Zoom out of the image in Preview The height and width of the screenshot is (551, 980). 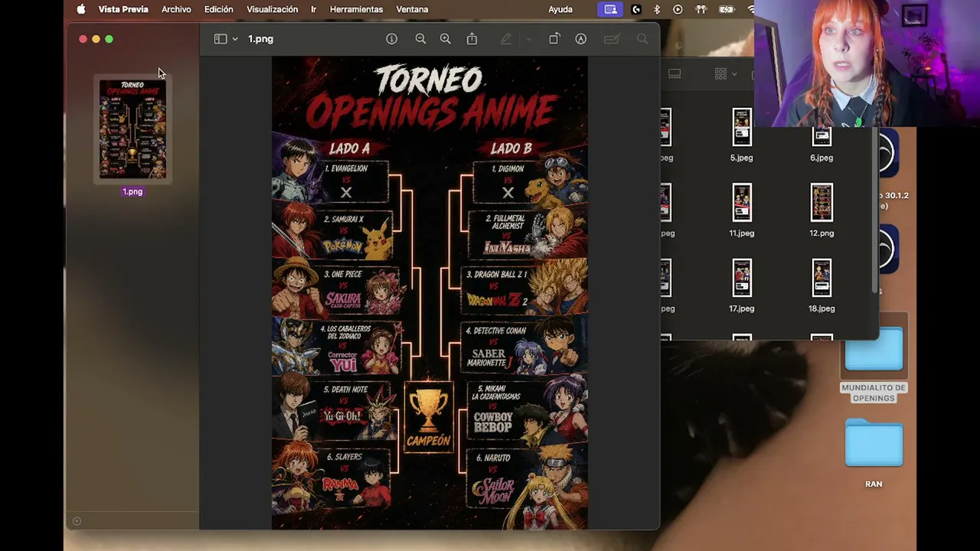pos(420,39)
